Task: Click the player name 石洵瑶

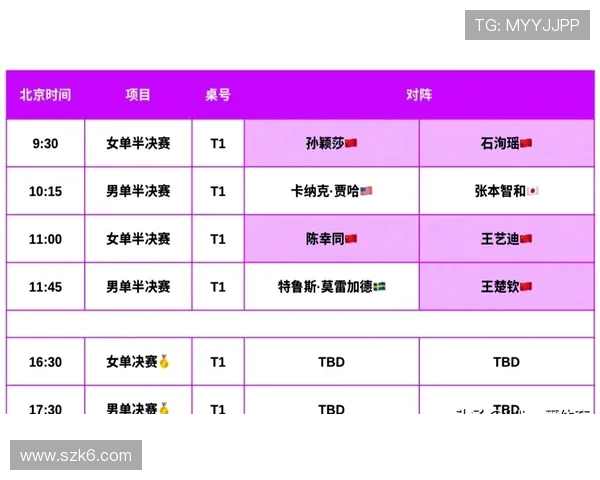Action: tap(500, 143)
